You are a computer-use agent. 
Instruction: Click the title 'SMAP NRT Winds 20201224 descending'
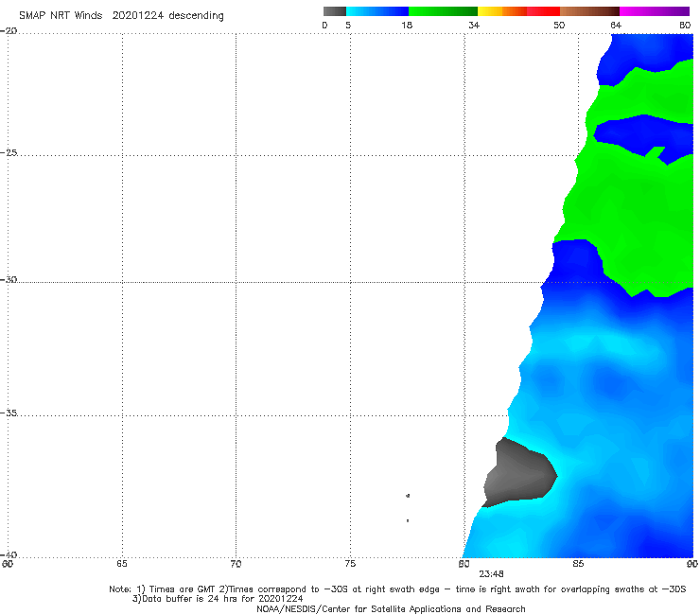pyautogui.click(x=121, y=15)
